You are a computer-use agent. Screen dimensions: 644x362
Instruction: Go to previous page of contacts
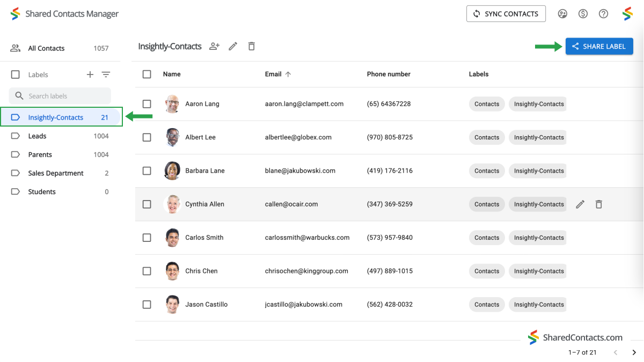616,352
